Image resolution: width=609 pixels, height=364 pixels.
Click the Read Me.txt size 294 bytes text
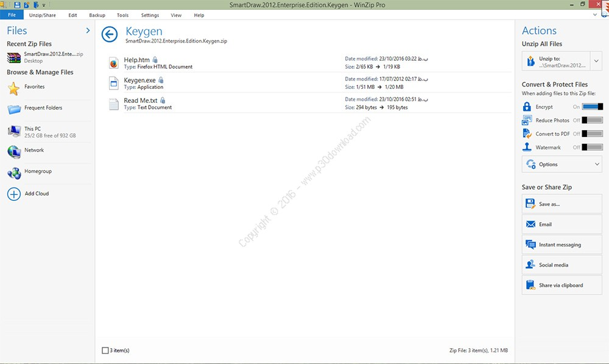coord(366,107)
